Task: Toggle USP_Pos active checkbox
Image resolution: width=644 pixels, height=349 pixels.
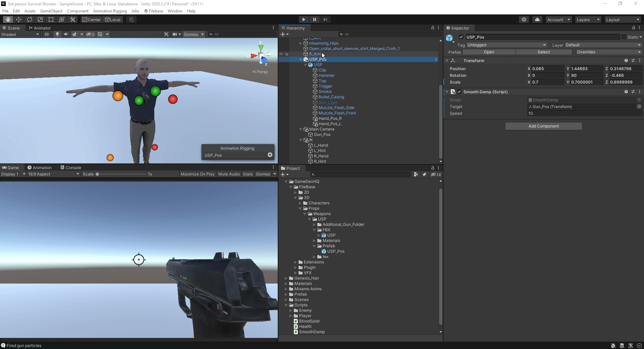Action: (461, 37)
